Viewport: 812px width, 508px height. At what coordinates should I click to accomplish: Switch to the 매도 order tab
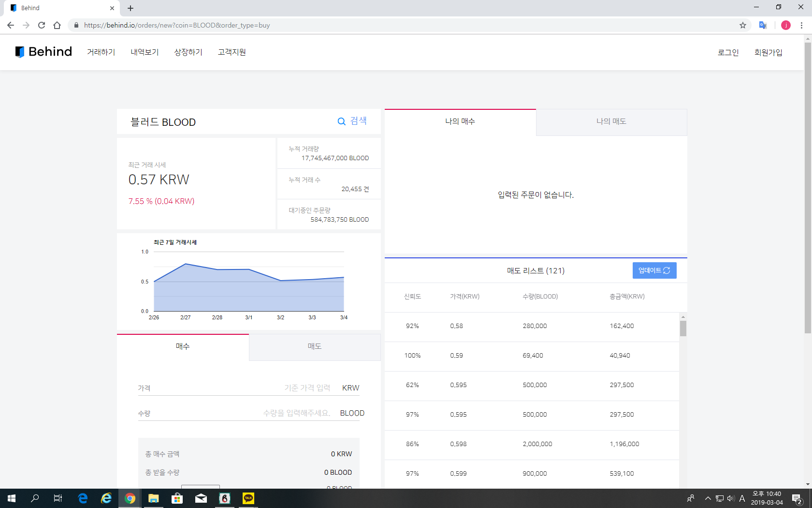pyautogui.click(x=314, y=346)
